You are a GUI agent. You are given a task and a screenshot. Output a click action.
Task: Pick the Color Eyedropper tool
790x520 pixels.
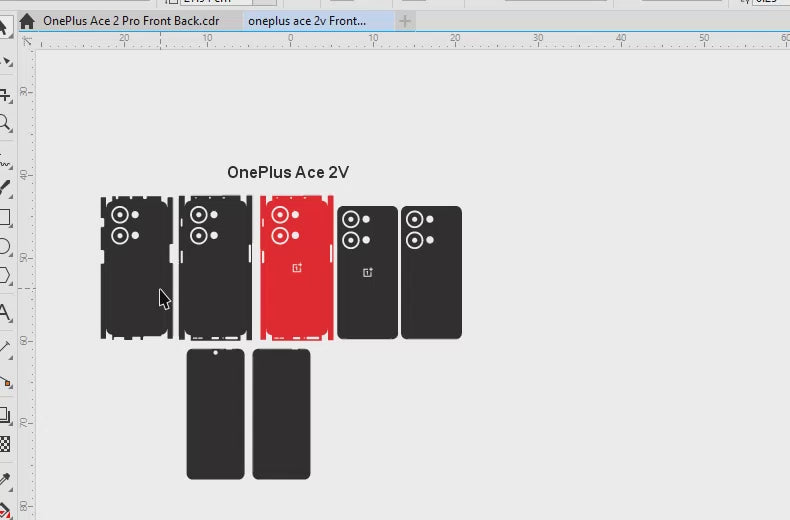tap(5, 479)
